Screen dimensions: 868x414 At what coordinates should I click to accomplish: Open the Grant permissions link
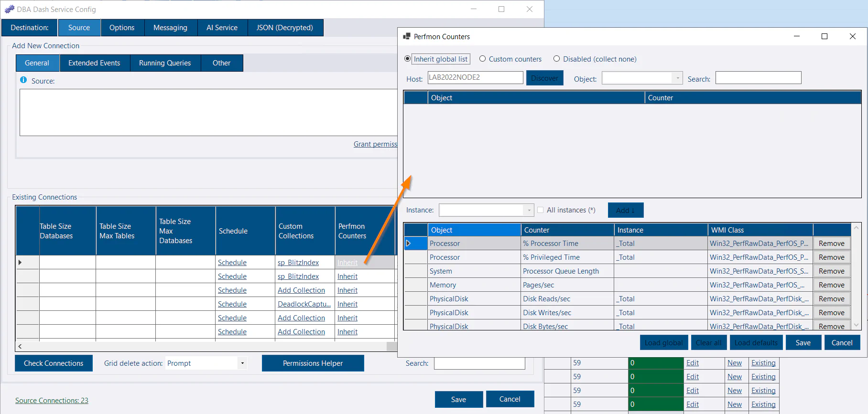click(x=375, y=144)
